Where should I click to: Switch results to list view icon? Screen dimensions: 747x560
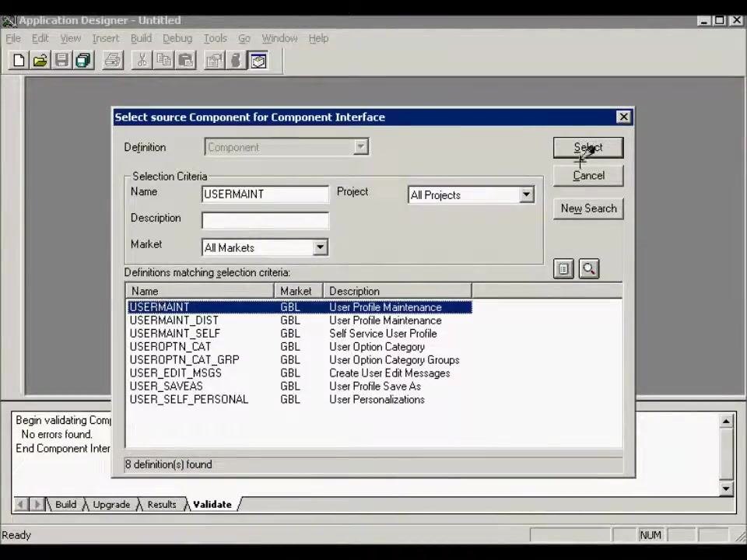[x=563, y=268]
